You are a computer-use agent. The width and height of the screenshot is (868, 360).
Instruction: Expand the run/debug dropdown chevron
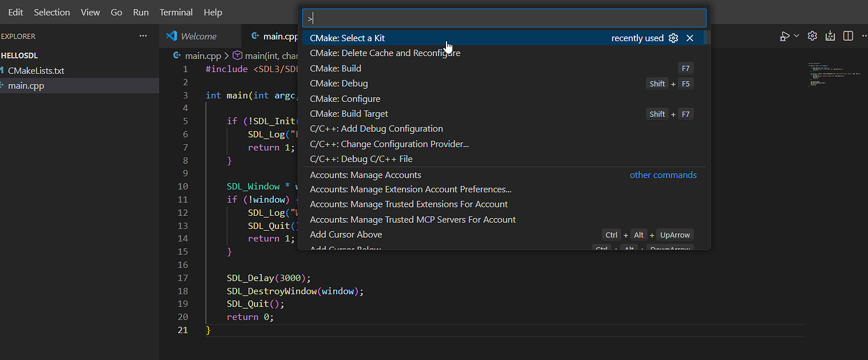tap(796, 36)
